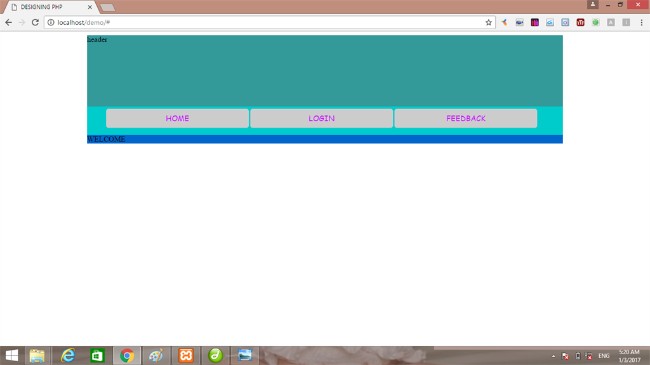Open the HOME navigation button

tap(177, 118)
